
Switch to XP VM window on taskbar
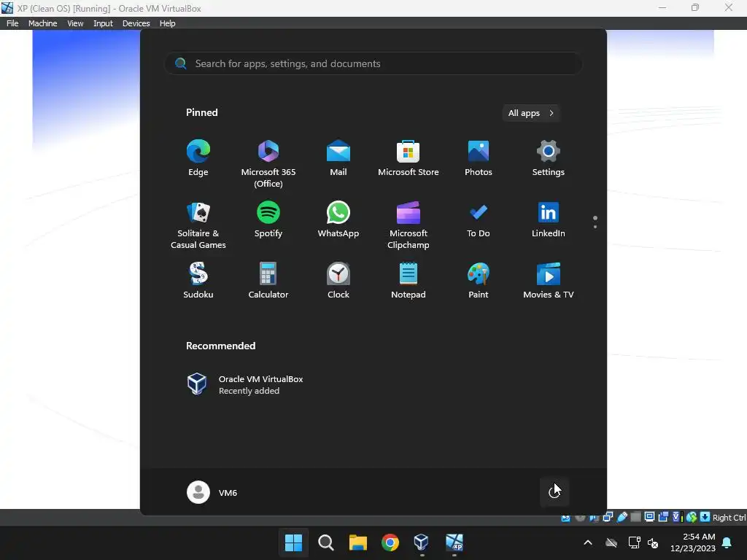[454, 542]
